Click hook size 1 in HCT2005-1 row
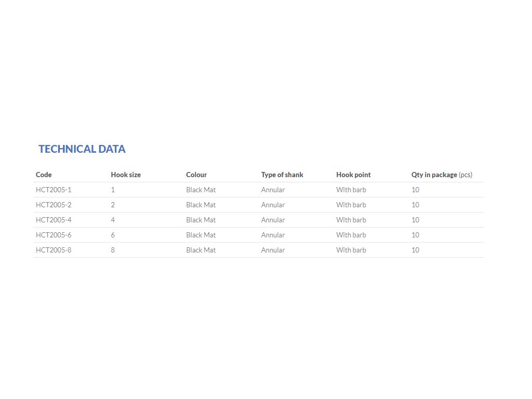532x399 pixels. [x=113, y=190]
